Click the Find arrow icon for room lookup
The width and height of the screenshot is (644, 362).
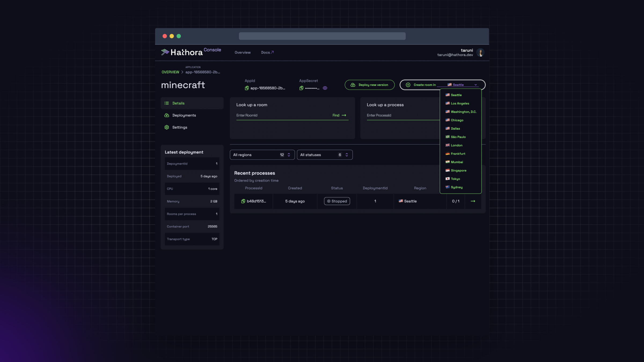click(344, 115)
